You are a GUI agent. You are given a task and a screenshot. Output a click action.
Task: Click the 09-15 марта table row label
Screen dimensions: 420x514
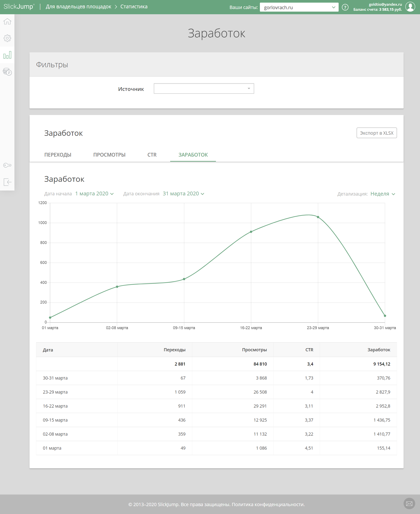(x=55, y=420)
